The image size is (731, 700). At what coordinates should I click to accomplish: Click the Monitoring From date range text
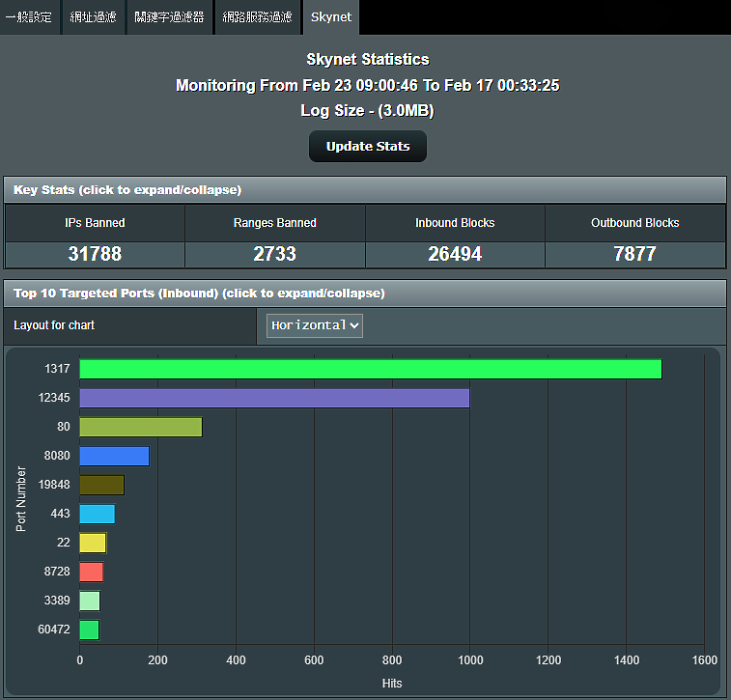click(367, 85)
